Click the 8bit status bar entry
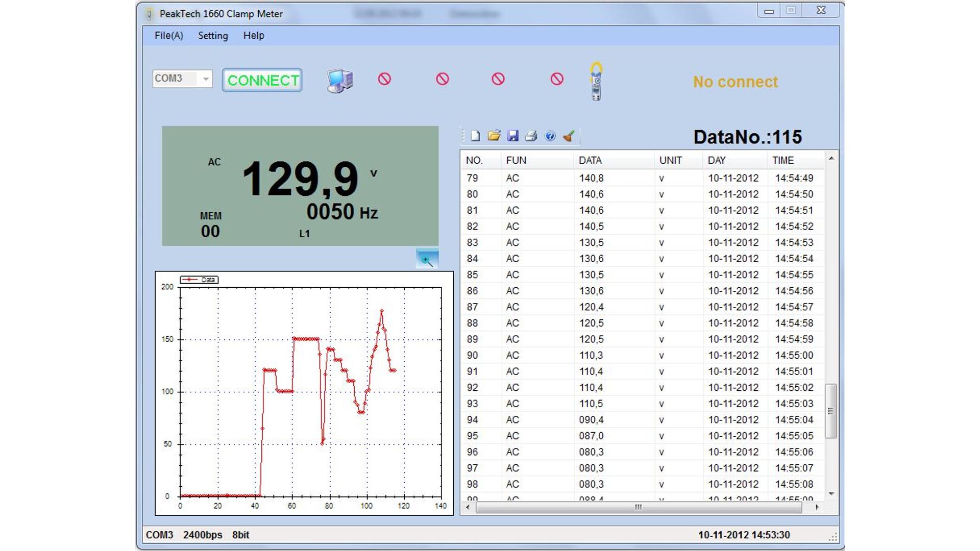Screen dimensions: 980x551 click(x=241, y=535)
